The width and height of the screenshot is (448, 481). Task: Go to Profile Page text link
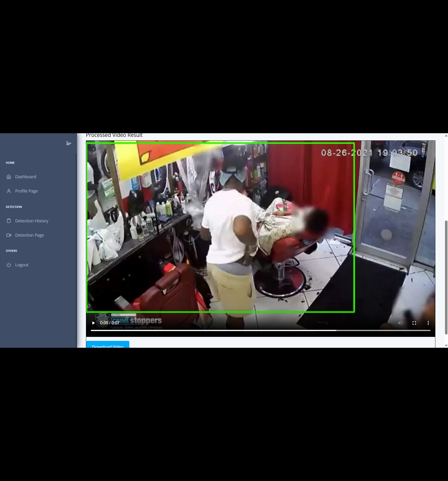pyautogui.click(x=26, y=191)
